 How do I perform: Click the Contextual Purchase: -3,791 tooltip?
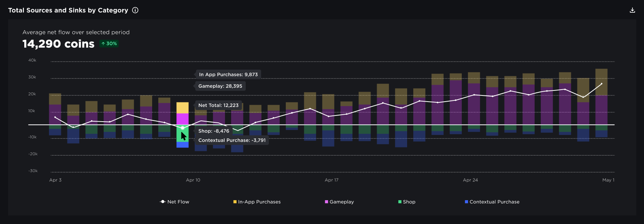(232, 140)
